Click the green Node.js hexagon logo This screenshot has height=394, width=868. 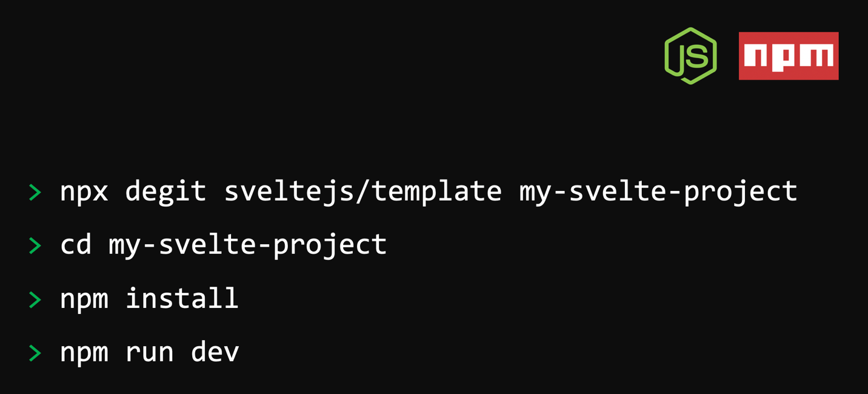coord(690,56)
